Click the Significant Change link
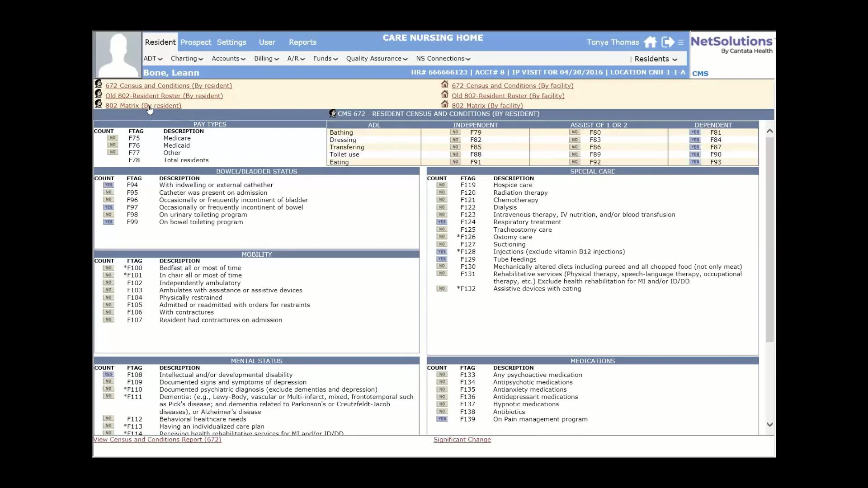This screenshot has height=488, width=868. (462, 440)
